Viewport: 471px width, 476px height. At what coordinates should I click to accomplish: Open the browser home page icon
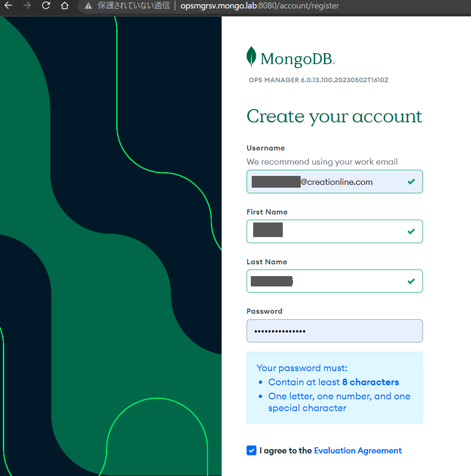[64, 6]
